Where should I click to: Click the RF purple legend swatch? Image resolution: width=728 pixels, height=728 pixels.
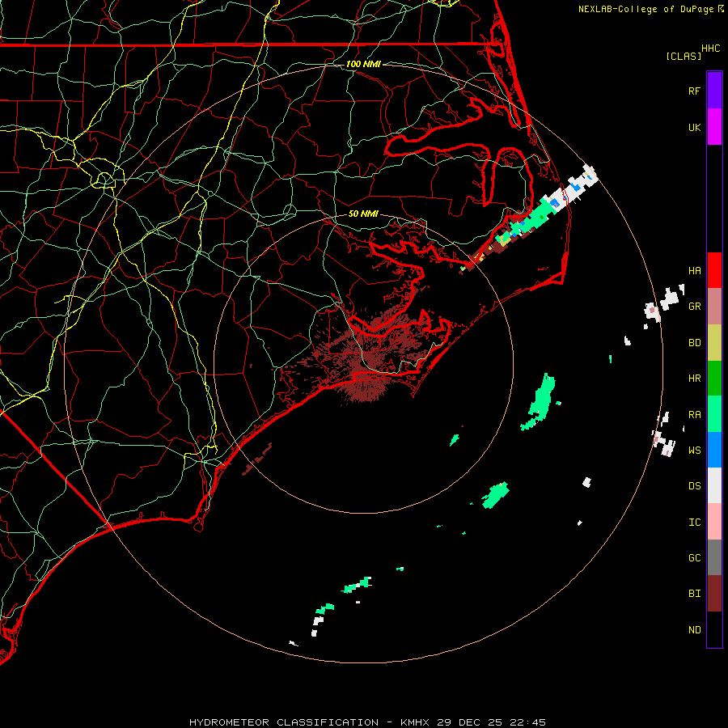[x=714, y=91]
